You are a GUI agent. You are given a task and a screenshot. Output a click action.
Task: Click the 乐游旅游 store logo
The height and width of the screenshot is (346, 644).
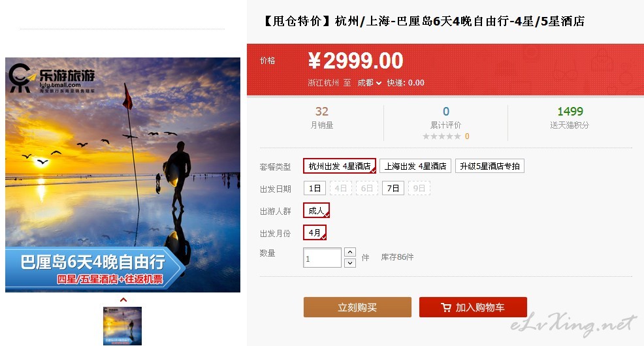52,78
